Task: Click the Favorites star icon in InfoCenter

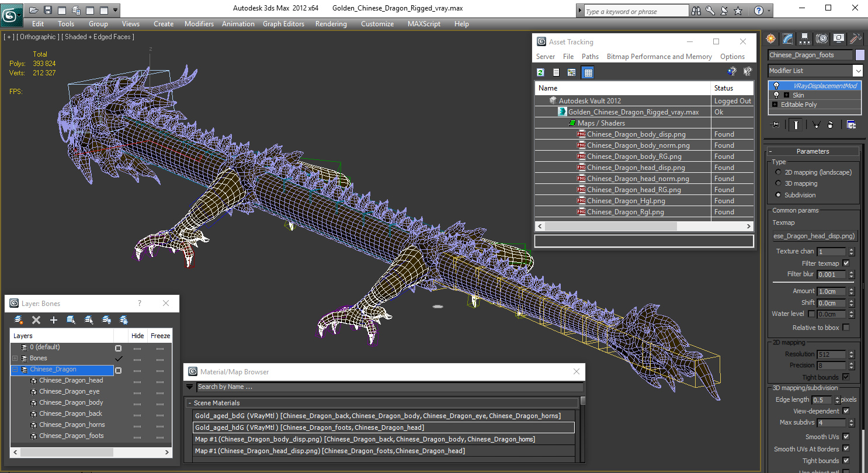Action: pos(738,11)
